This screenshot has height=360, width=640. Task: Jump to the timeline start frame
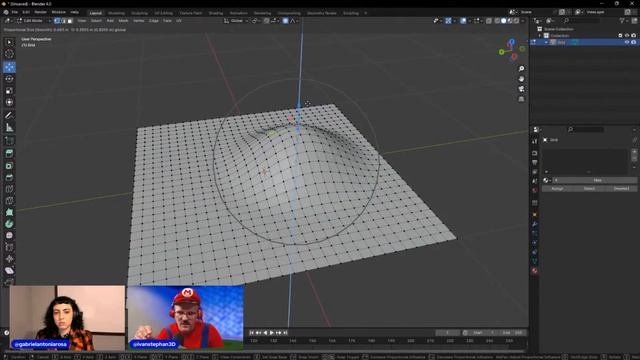coord(252,333)
